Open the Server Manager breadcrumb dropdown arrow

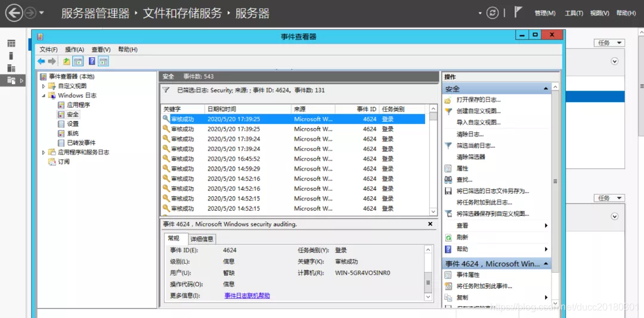point(479,14)
